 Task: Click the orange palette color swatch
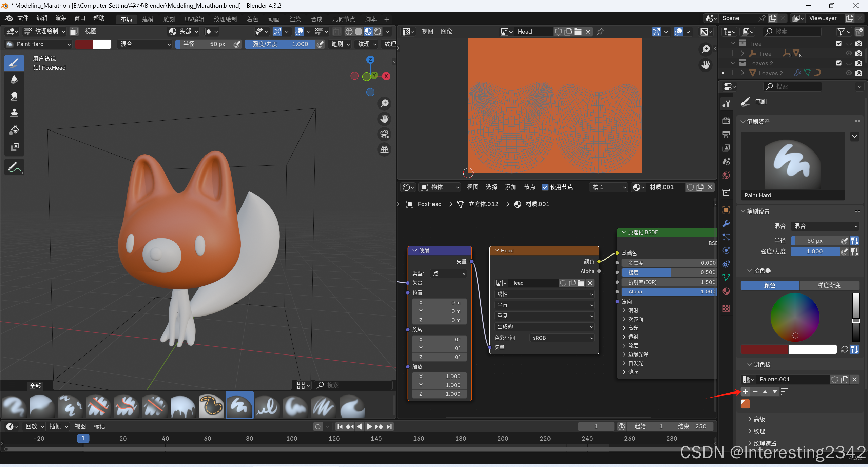click(745, 404)
